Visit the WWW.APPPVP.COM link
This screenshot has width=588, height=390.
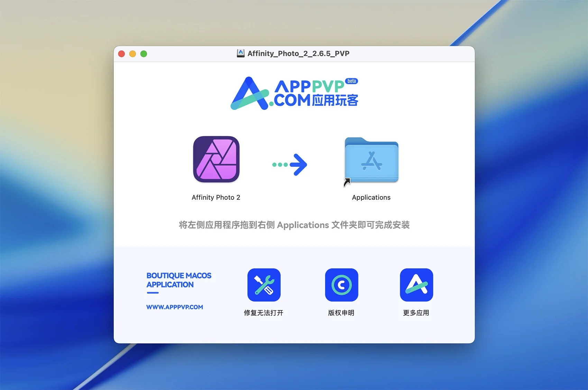tap(175, 307)
